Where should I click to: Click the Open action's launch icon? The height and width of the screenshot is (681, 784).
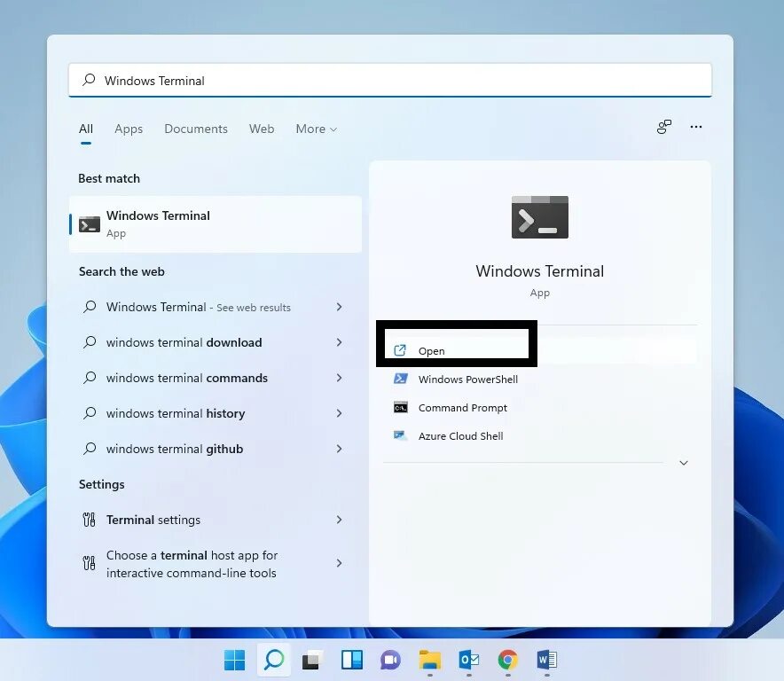[400, 350]
